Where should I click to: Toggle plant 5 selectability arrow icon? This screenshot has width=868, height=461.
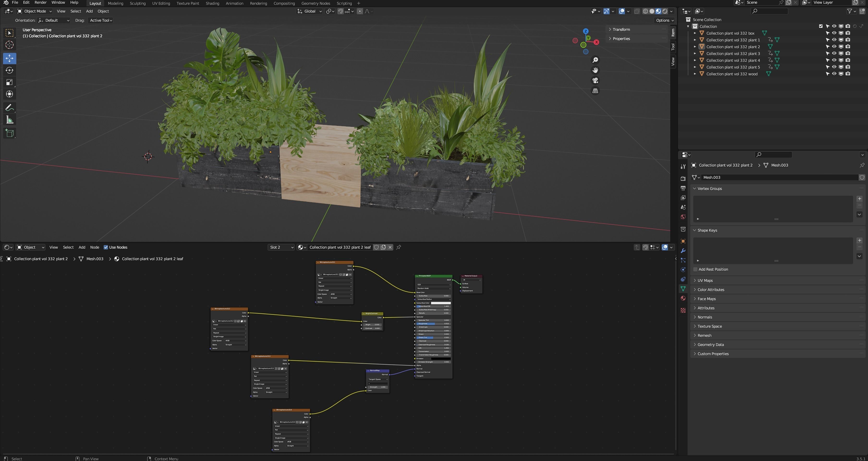(827, 67)
